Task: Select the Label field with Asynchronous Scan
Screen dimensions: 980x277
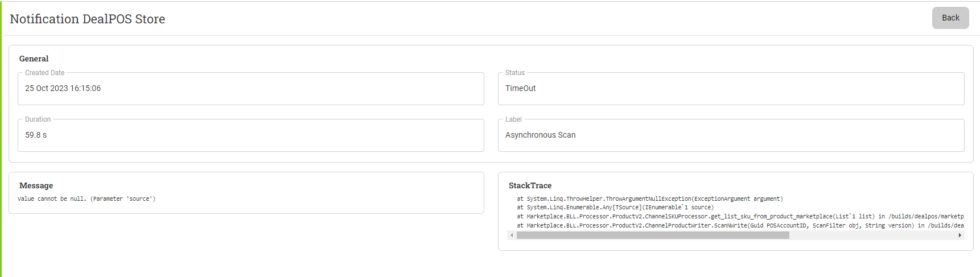Action: pyautogui.click(x=731, y=135)
